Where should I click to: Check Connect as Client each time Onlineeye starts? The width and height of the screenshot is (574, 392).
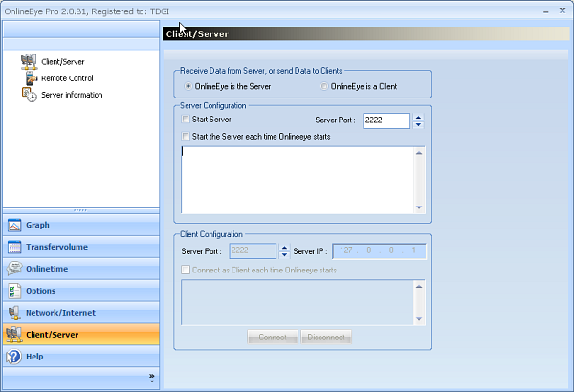click(186, 271)
